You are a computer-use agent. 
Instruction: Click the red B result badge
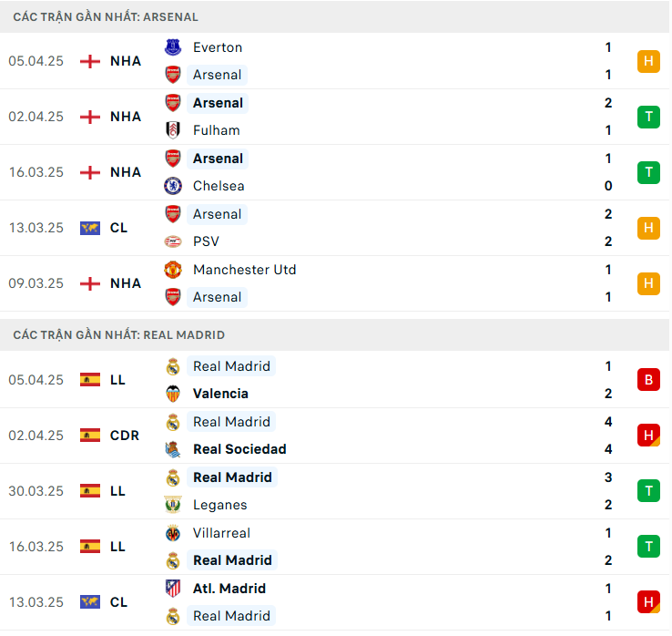point(648,380)
